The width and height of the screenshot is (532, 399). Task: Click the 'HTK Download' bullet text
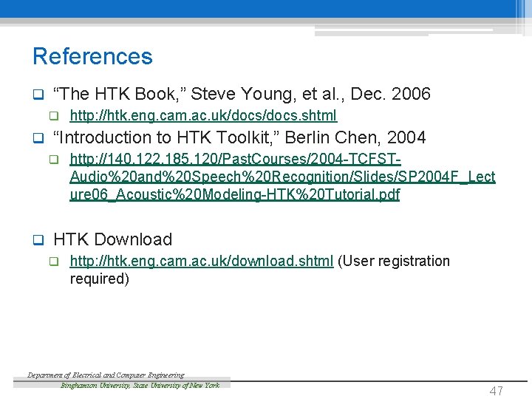coord(112,239)
